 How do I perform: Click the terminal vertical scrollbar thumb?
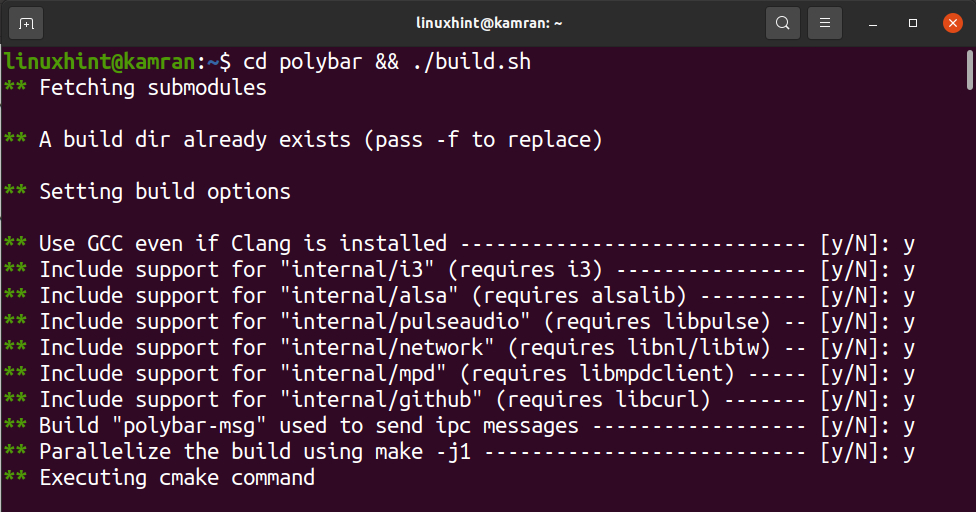969,70
